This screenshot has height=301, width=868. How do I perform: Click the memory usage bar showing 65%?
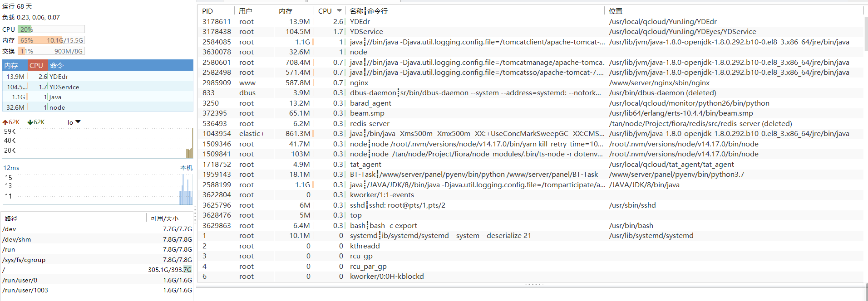point(51,40)
